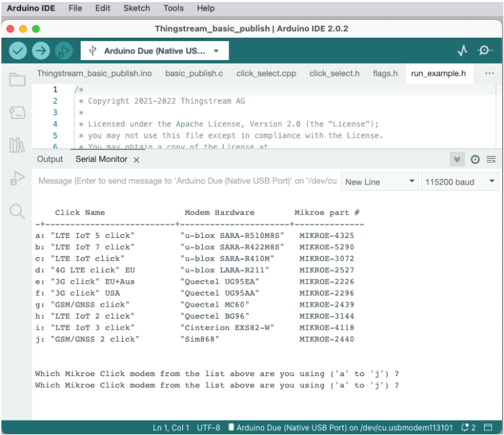Open the Tools menu
The image size is (504, 435).
pos(173,8)
